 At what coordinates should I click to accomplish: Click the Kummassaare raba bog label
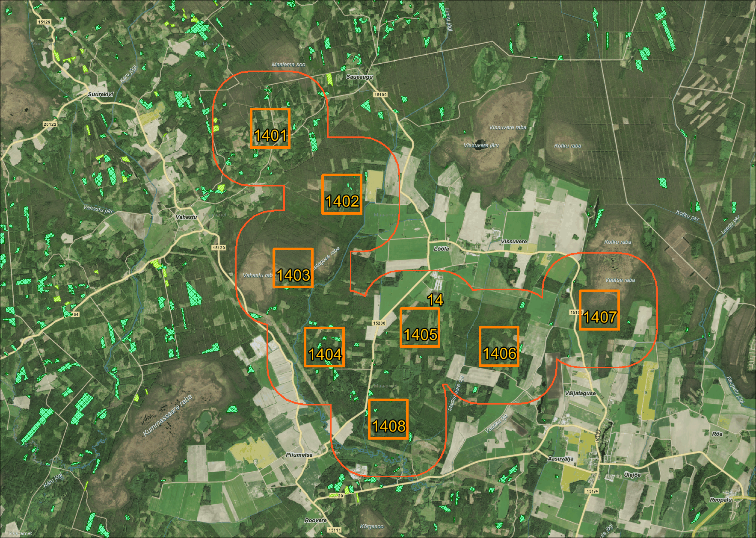coord(167,416)
